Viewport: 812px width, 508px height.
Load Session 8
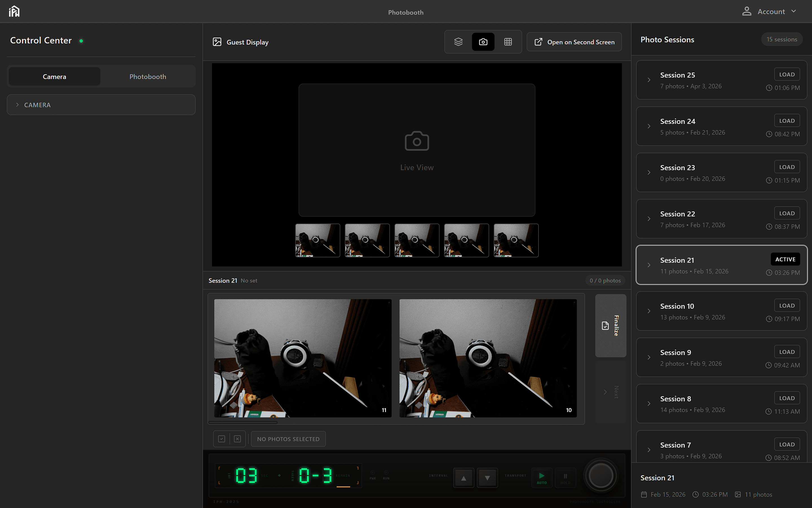tap(787, 398)
